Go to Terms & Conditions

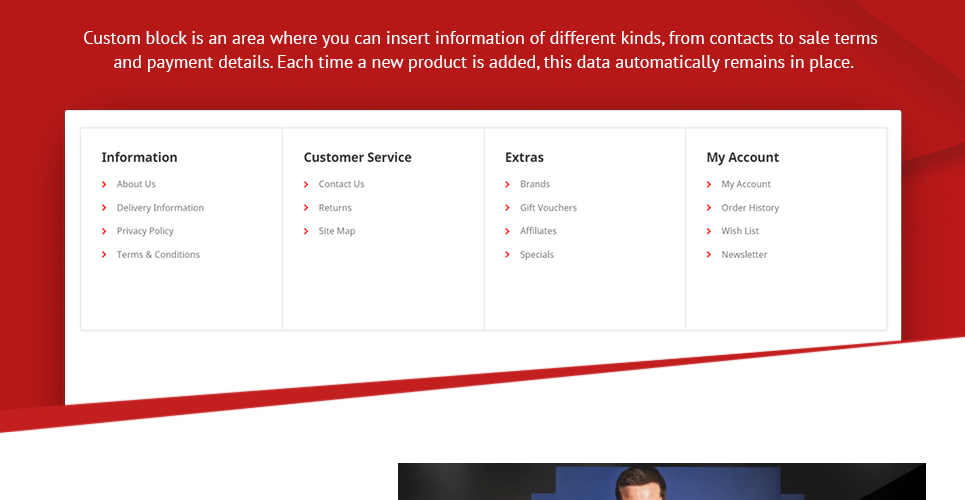pos(158,254)
